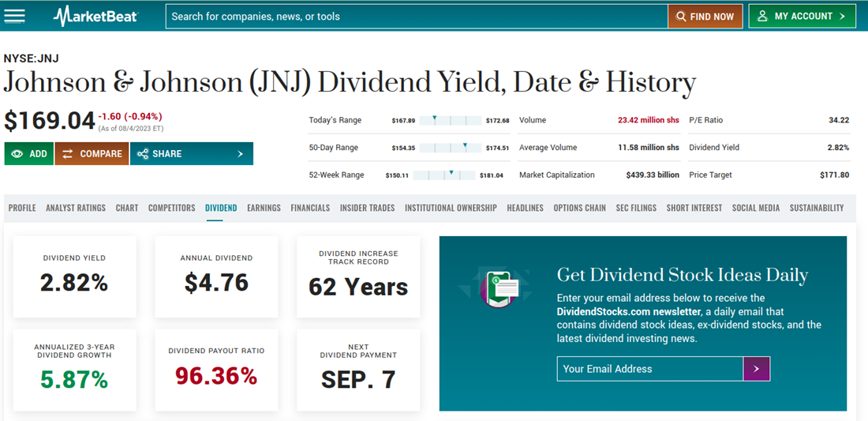
Task: Click the P/E Ratio value 34.22
Action: point(839,120)
